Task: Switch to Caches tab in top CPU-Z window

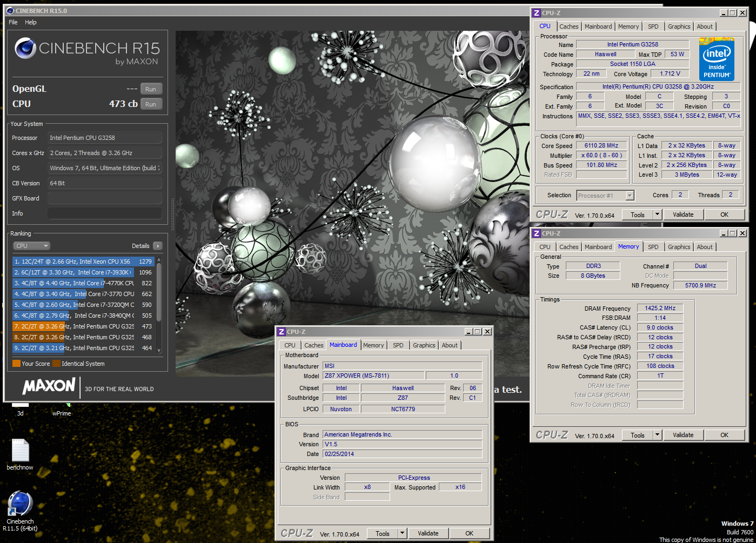Action: [568, 26]
